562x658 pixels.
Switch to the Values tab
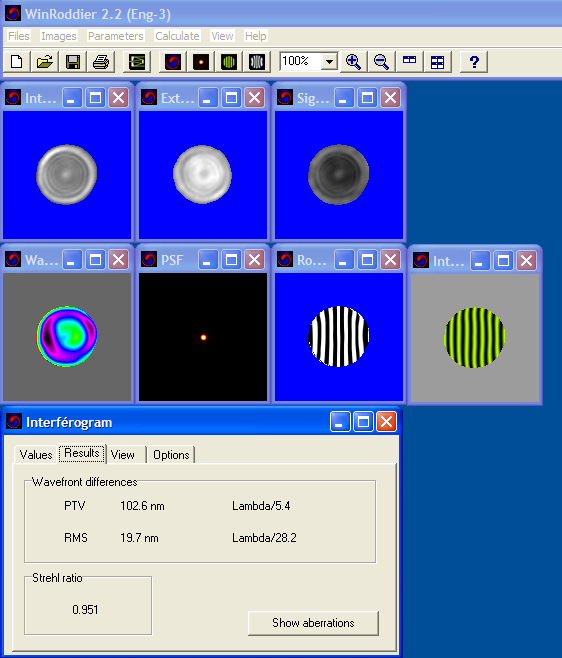(x=36, y=454)
